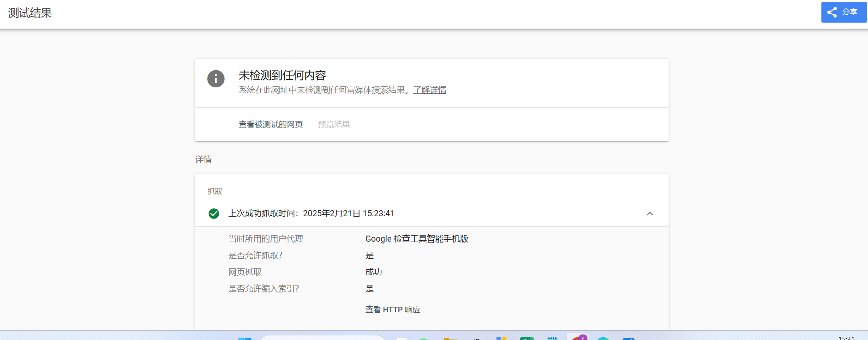868x340 pixels.
Task: Click the 系统在此网址中未检测到任何富媒体搜索结果 message
Action: pyautogui.click(x=323, y=90)
